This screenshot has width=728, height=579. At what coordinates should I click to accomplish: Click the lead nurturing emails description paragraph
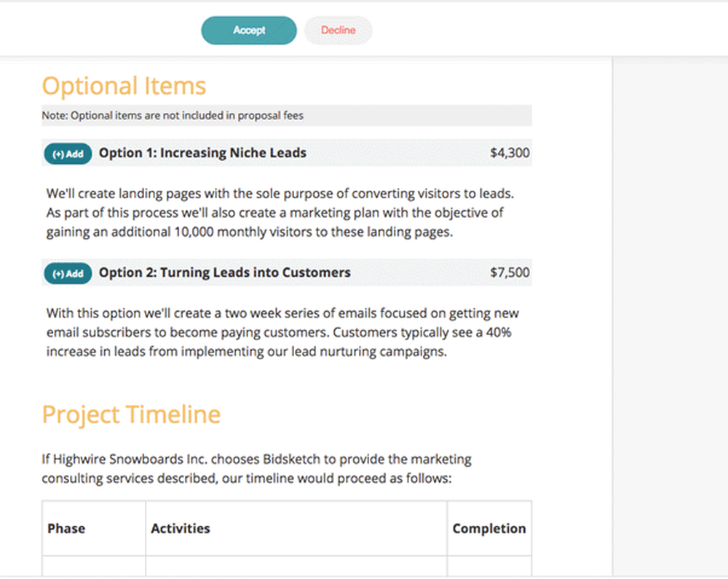point(282,332)
